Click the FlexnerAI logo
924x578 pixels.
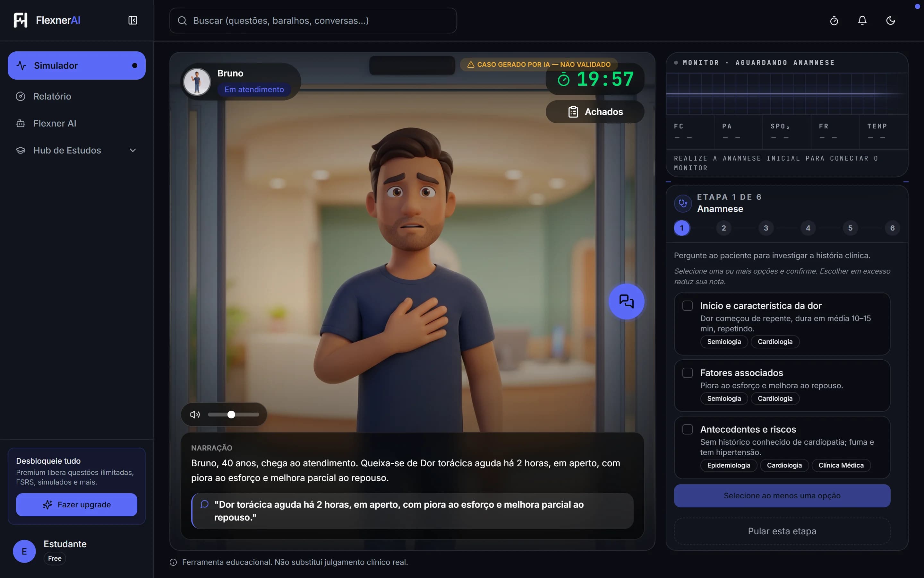pyautogui.click(x=47, y=20)
